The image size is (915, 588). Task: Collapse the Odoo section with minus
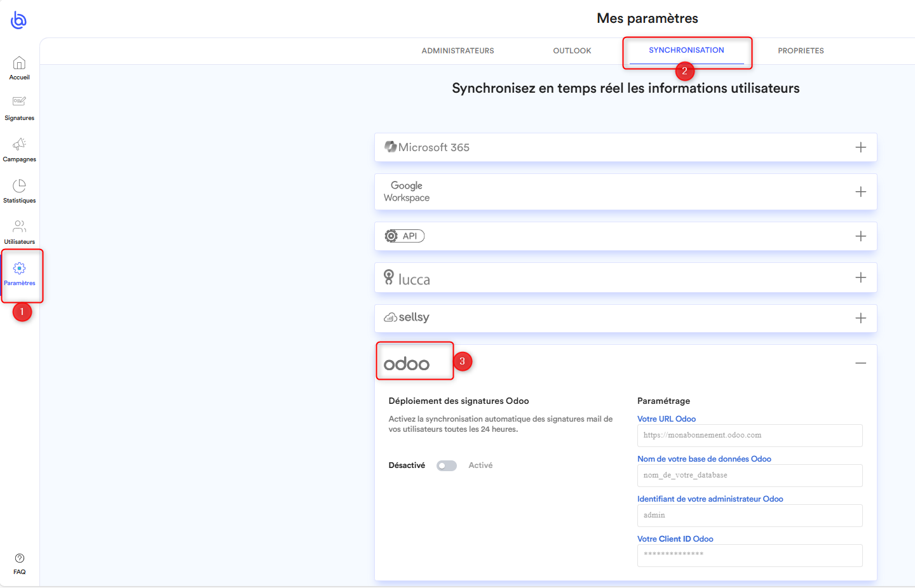click(x=860, y=363)
